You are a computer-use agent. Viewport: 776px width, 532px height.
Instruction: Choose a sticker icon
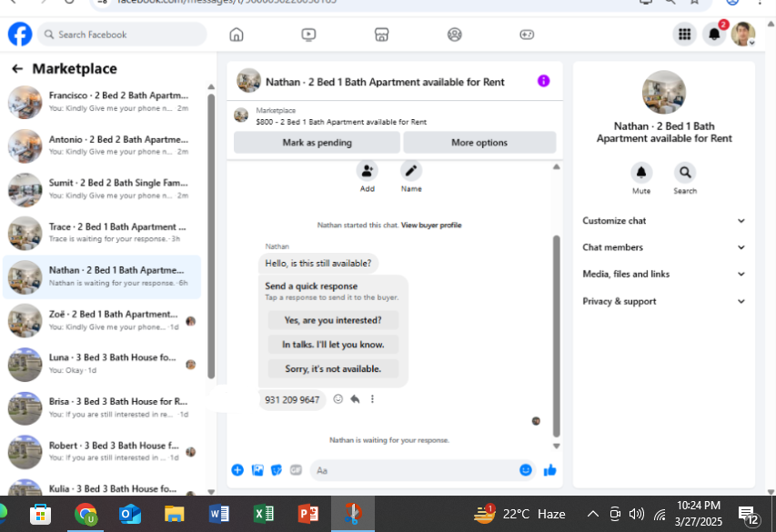point(277,470)
